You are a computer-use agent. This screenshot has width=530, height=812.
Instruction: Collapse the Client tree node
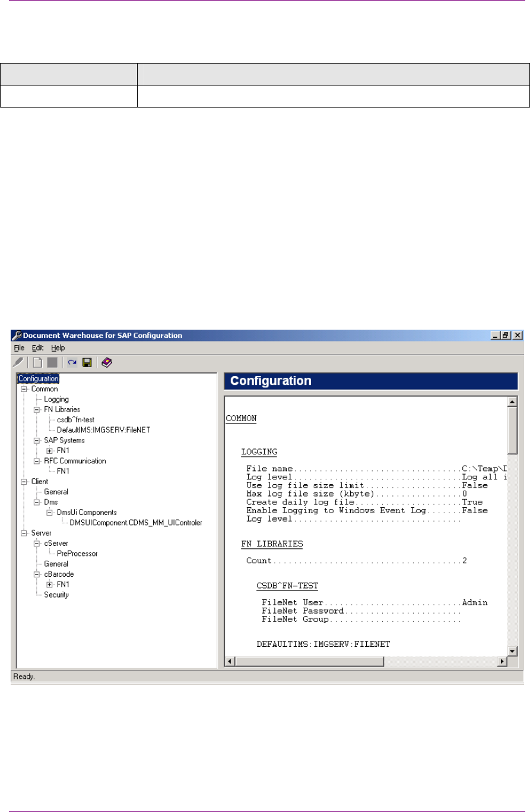(24, 482)
